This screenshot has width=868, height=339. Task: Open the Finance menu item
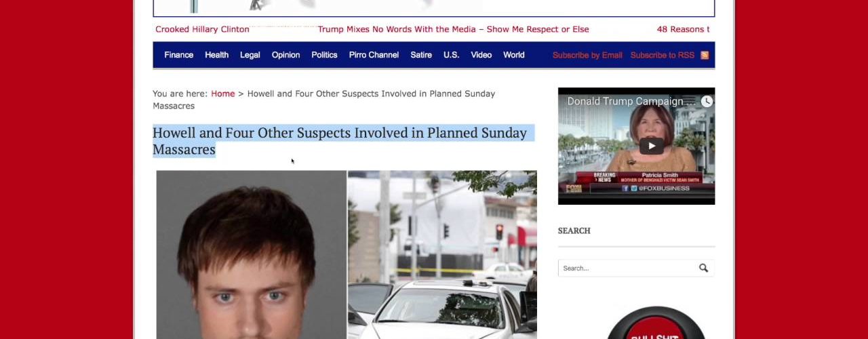tap(178, 55)
